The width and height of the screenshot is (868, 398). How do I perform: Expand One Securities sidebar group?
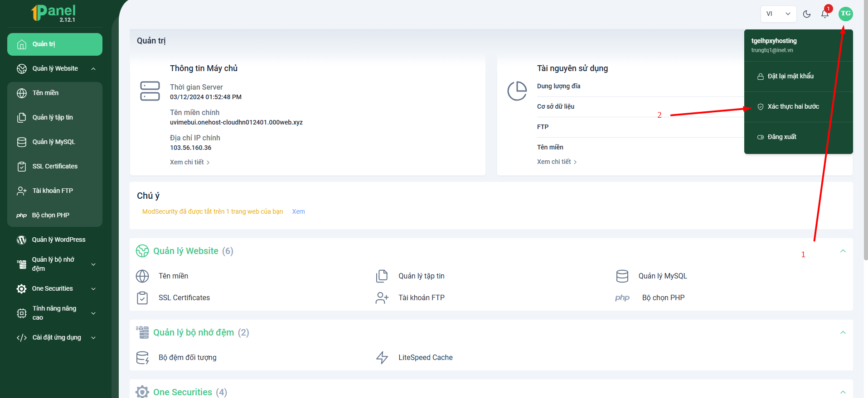click(55, 289)
